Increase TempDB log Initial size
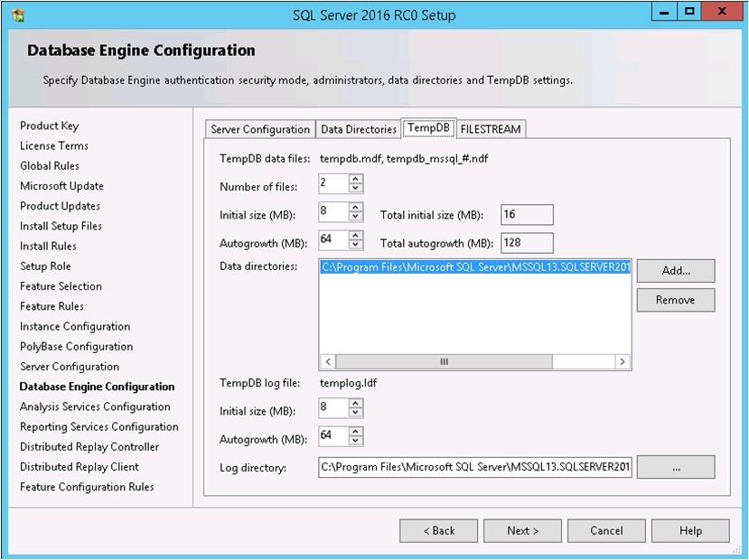This screenshot has width=749, height=560. click(355, 404)
